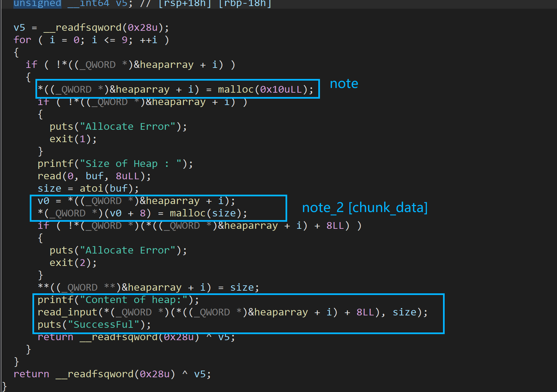Click printf("Content of heap:") line
Screen dimensions: 557x392
118,300
